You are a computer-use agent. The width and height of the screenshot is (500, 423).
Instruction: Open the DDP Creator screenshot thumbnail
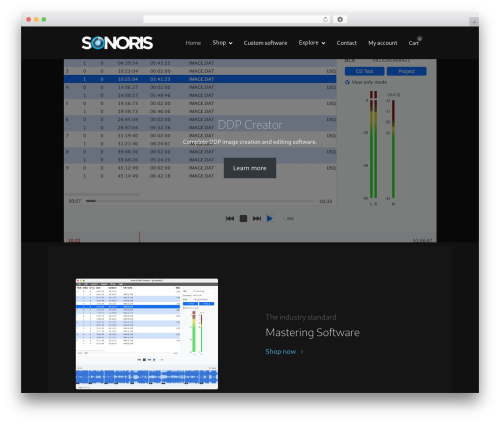[x=147, y=334]
